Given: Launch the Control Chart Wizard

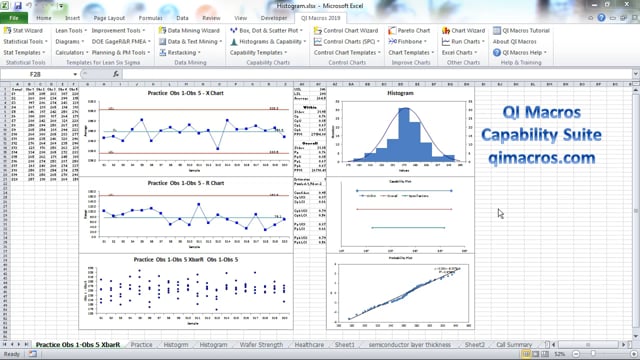Looking at the screenshot, I should point(346,31).
